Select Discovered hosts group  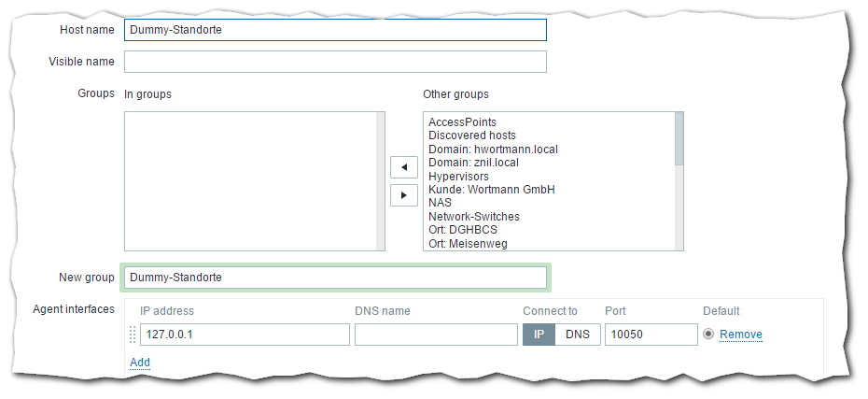point(471,135)
